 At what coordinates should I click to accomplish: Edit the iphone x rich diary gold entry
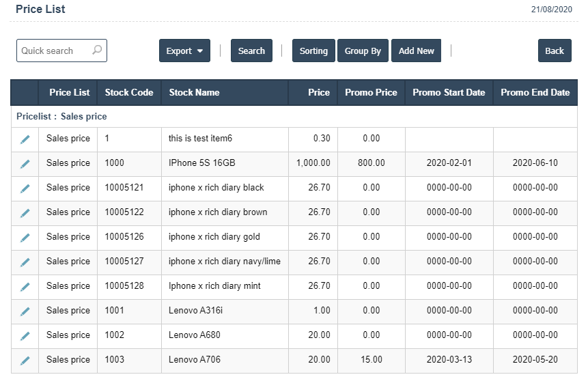[x=25, y=238]
